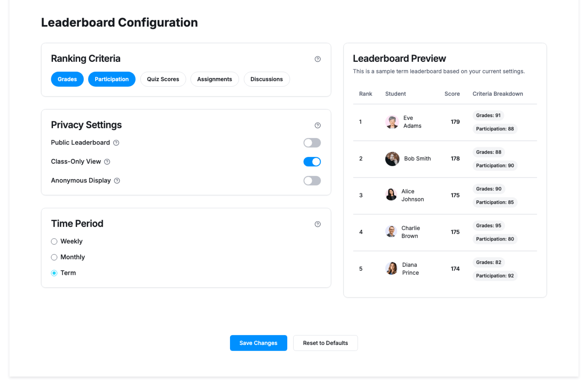Click info icon beside Class-Only View
Viewport: 588px width, 382px height.
[x=107, y=162]
